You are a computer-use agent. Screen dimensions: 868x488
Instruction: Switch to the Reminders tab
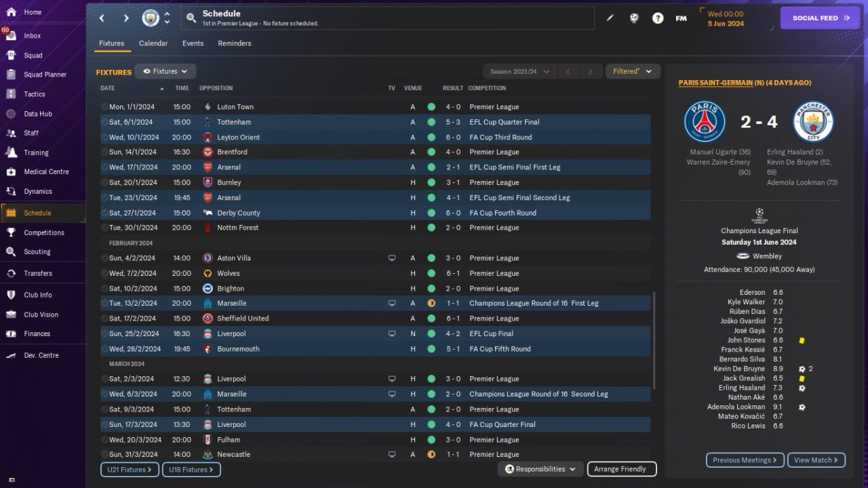click(235, 43)
